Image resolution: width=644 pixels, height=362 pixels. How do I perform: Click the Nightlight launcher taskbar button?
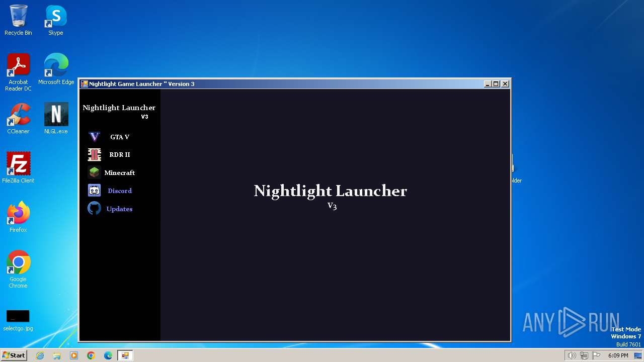coord(125,355)
